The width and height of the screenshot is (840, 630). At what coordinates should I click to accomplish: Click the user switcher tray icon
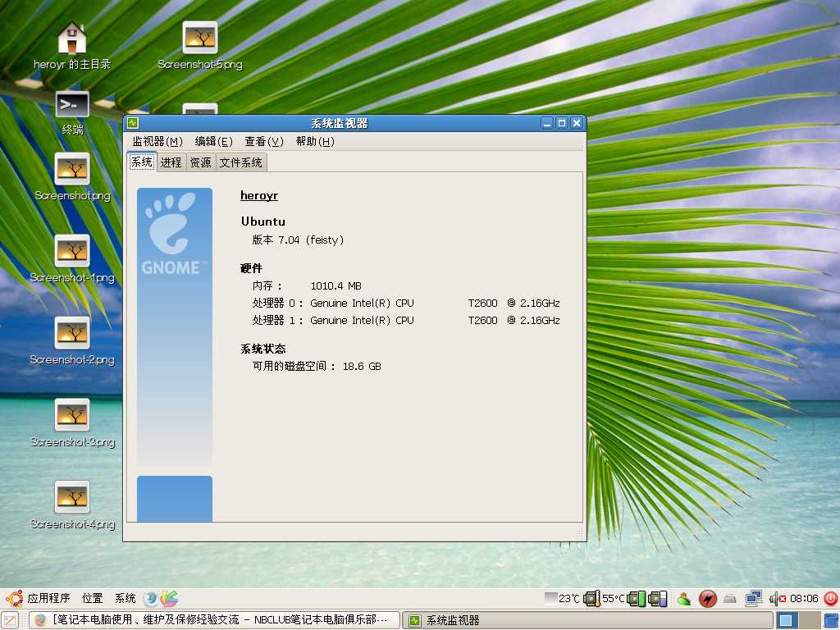click(683, 599)
